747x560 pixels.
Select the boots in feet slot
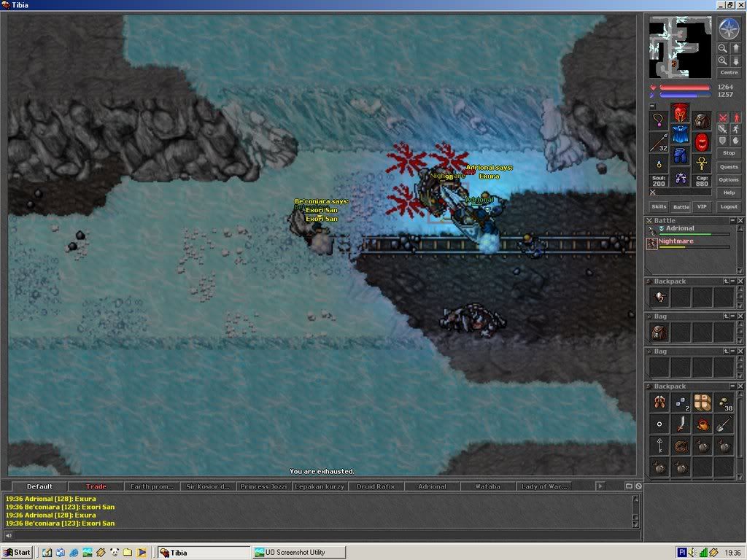(x=681, y=178)
